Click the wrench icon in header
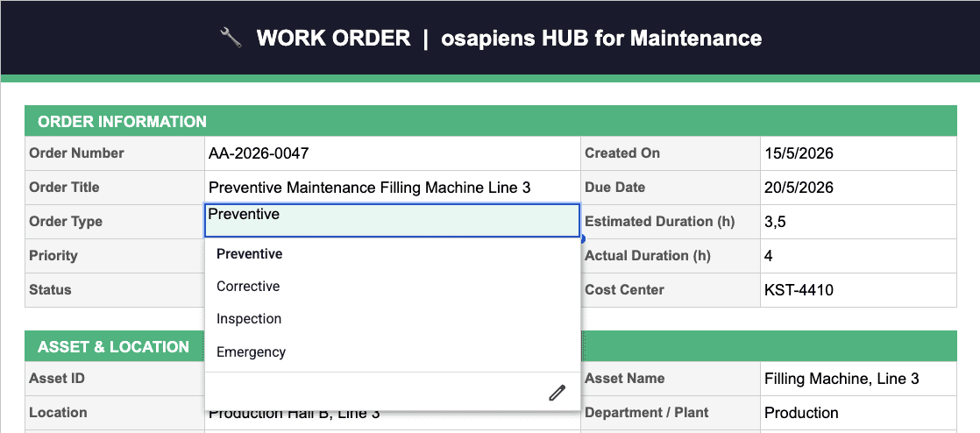The image size is (980, 433). pos(231,38)
